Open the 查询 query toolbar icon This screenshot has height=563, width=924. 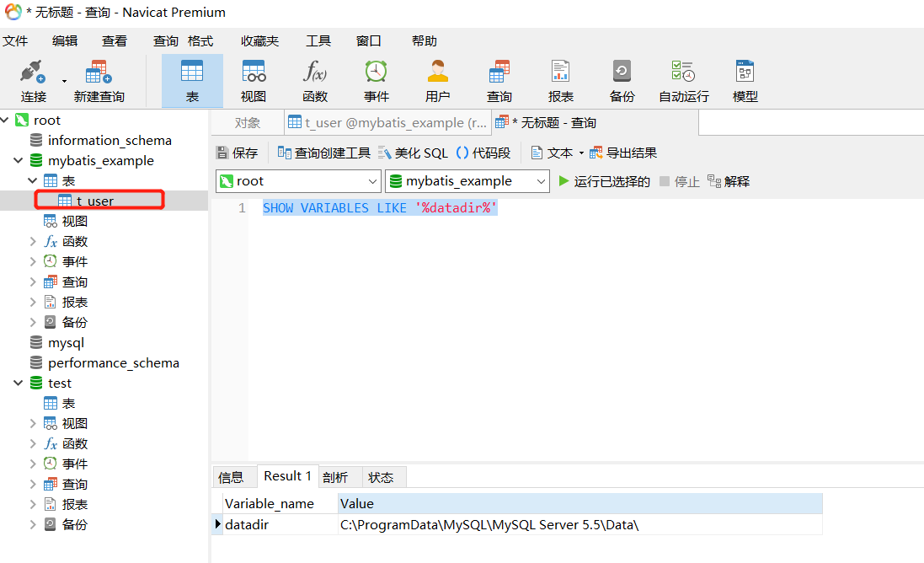[x=499, y=81]
